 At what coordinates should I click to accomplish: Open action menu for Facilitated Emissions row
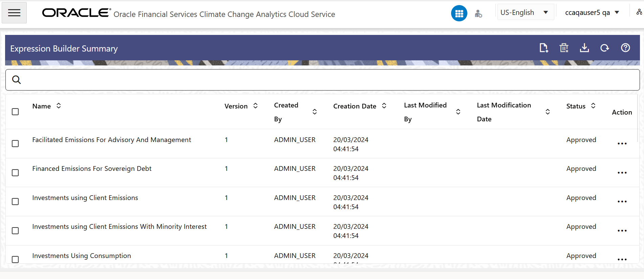pos(622,144)
